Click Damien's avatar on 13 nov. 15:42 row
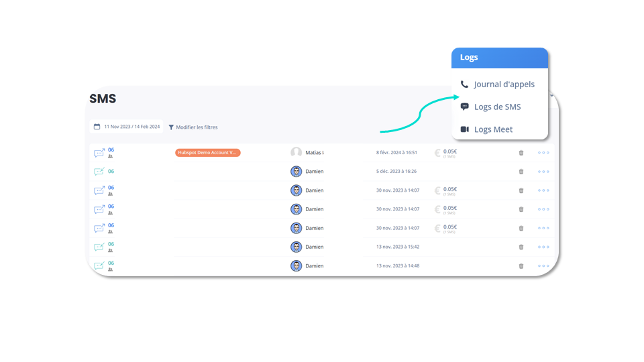The width and height of the screenshot is (644, 362). click(296, 247)
